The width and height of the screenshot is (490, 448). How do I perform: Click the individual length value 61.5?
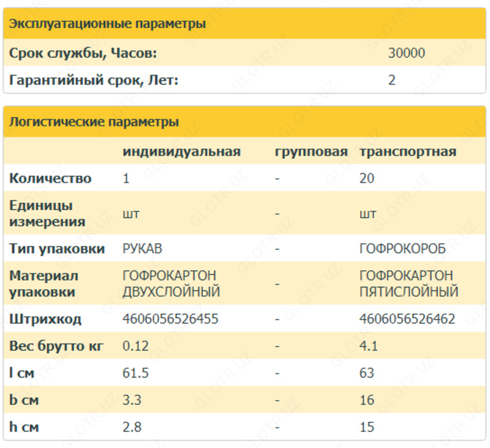(135, 373)
